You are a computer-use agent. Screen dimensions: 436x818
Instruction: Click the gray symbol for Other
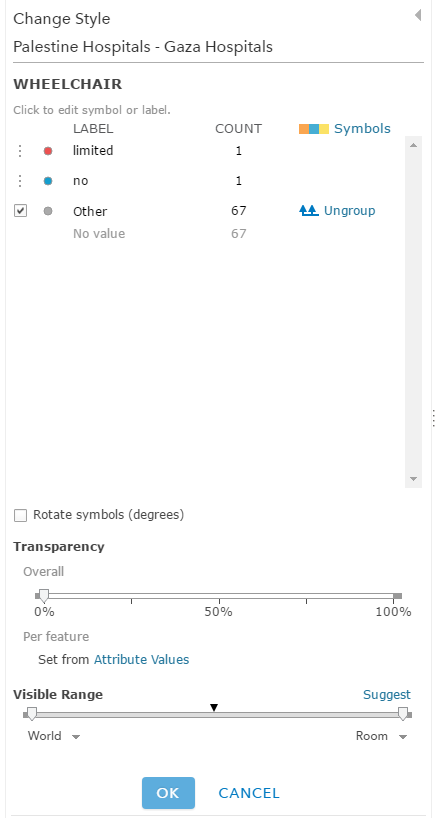click(48, 211)
